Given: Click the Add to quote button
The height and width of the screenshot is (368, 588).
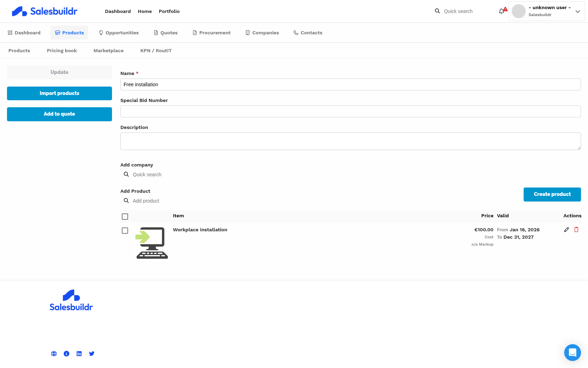Looking at the screenshot, I should pyautogui.click(x=59, y=114).
